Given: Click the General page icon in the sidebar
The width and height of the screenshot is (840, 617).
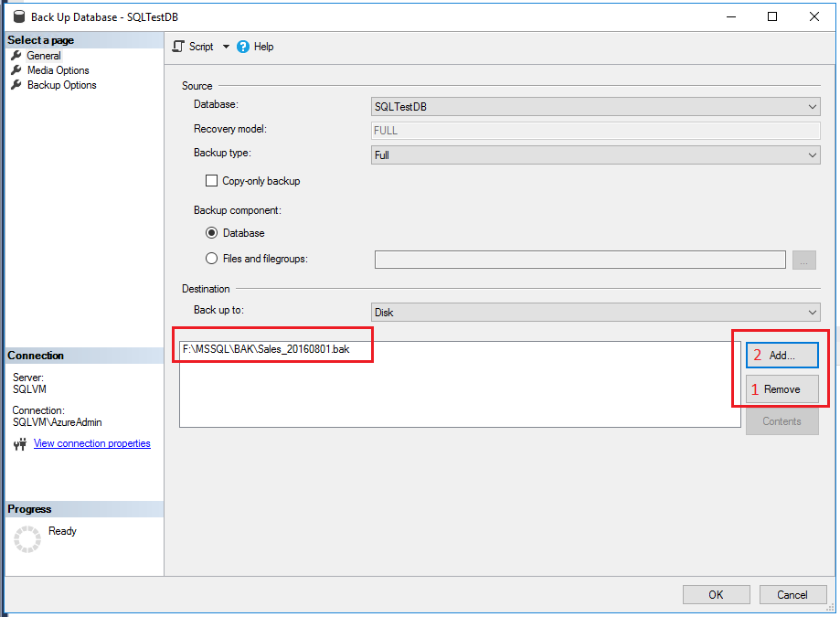Looking at the screenshot, I should click(x=16, y=55).
